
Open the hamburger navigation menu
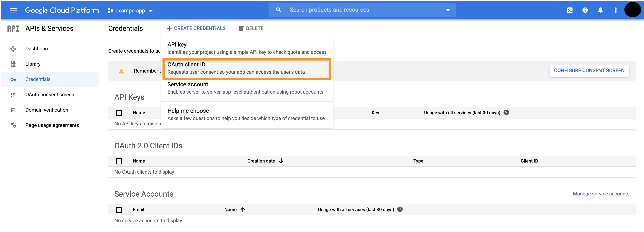pyautogui.click(x=13, y=10)
